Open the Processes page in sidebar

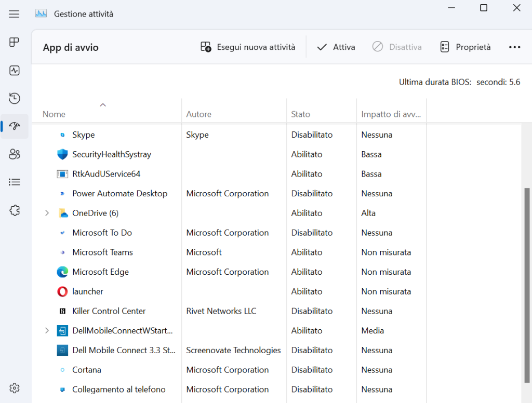pos(14,42)
